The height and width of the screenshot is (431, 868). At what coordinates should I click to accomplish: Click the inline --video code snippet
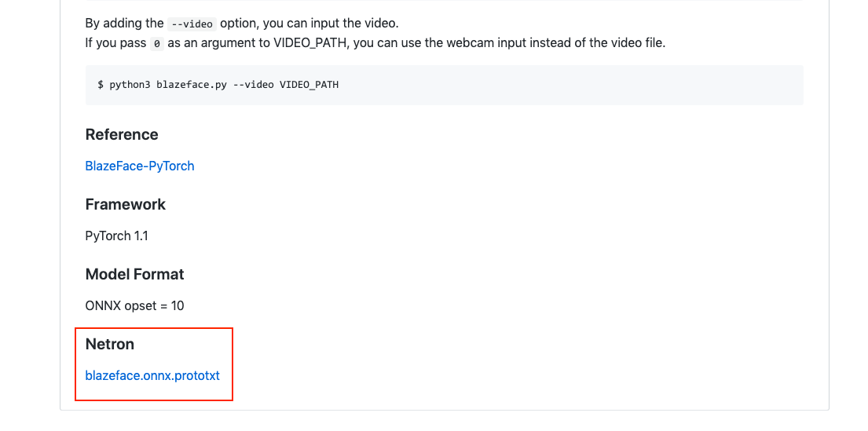click(192, 24)
